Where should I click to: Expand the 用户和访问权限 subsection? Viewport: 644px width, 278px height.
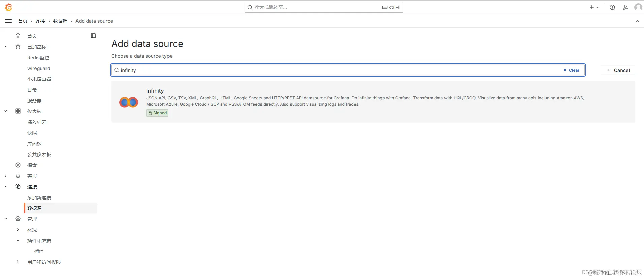click(x=18, y=262)
